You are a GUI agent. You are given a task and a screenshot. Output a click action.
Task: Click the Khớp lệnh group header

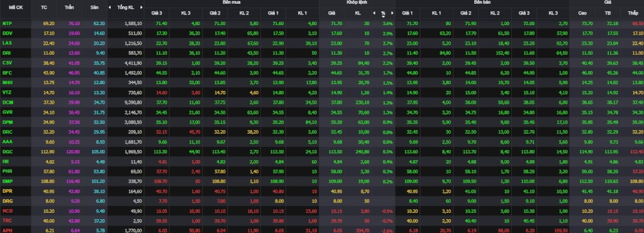(357, 2)
